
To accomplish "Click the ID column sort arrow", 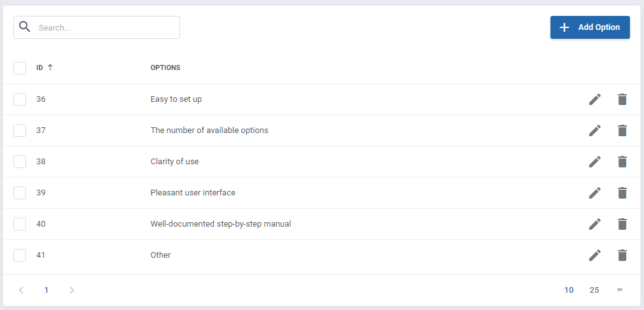I will click(x=50, y=67).
